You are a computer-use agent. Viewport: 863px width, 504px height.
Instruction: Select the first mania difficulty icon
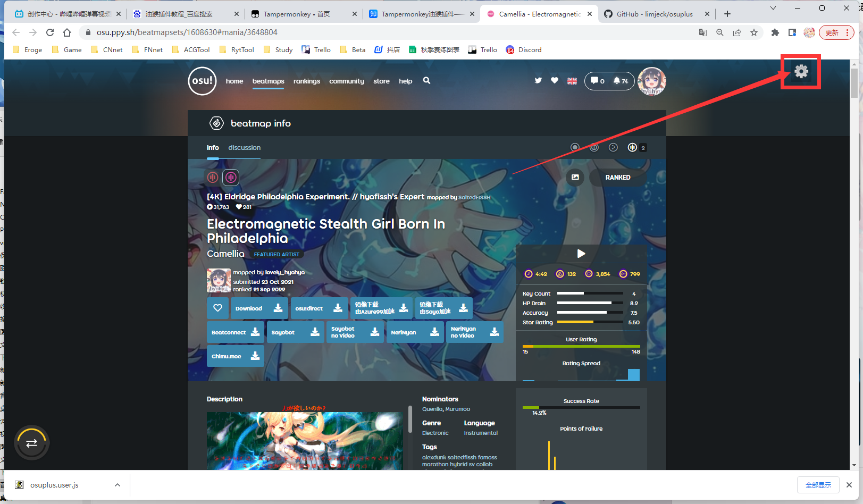(x=213, y=177)
